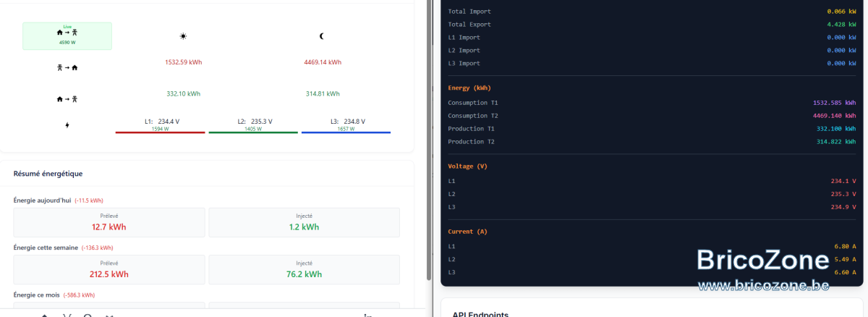
Task: Open this week's Injecté 76.2 kWh card
Action: pos(304,269)
